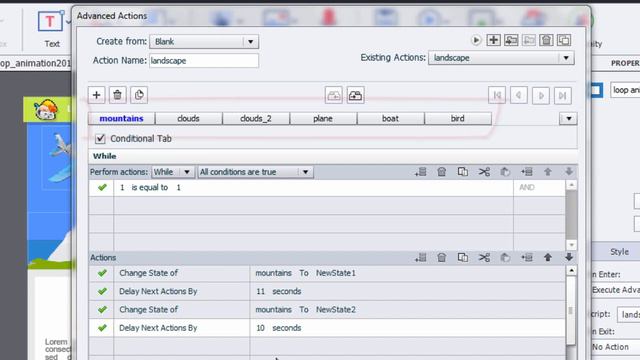Uncheck the Conditional Tab checkbox

[100, 139]
